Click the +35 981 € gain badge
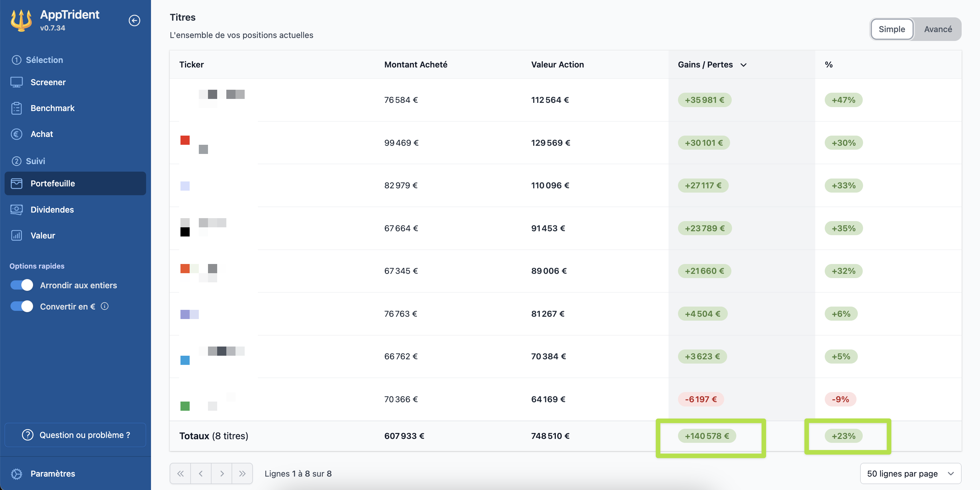This screenshot has width=980, height=490. click(704, 100)
